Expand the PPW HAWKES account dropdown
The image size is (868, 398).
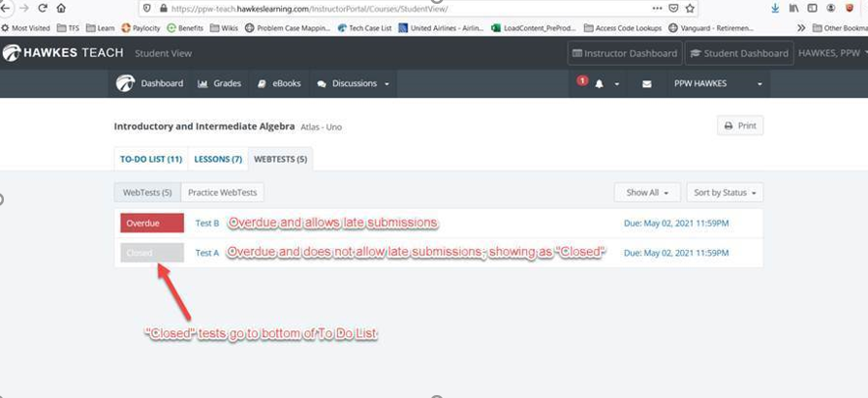(718, 83)
